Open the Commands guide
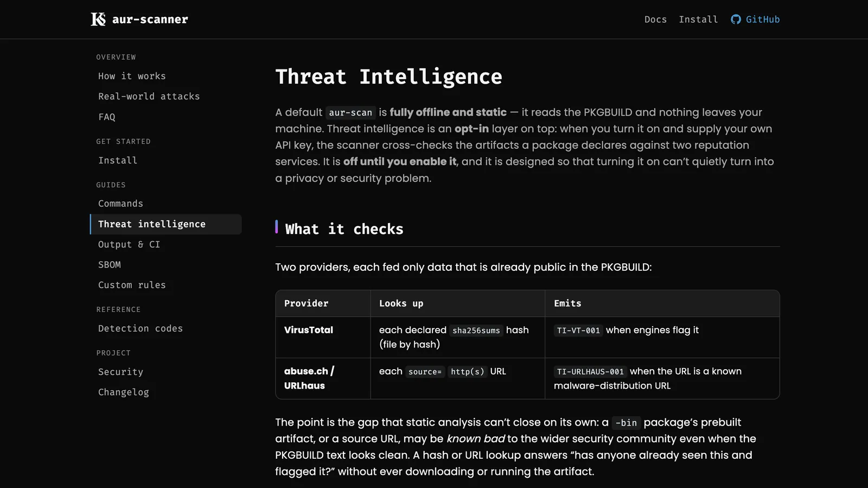 [120, 204]
